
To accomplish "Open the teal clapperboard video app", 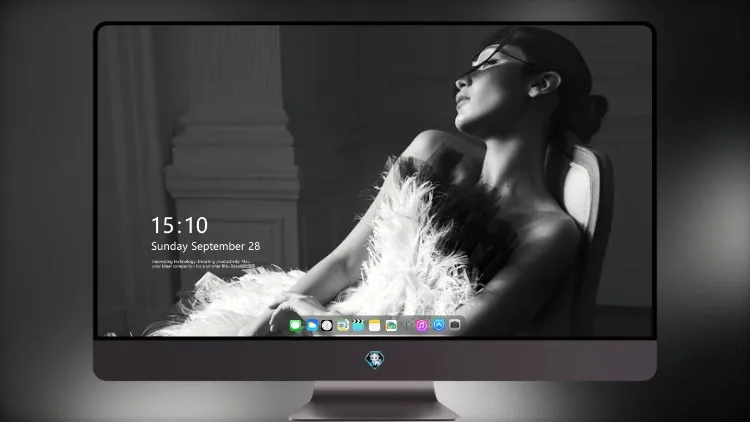I will click(x=358, y=326).
